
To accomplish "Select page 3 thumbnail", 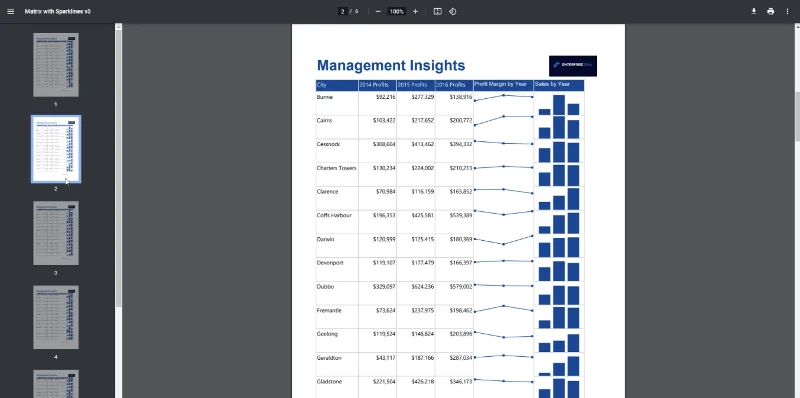I will pos(56,233).
